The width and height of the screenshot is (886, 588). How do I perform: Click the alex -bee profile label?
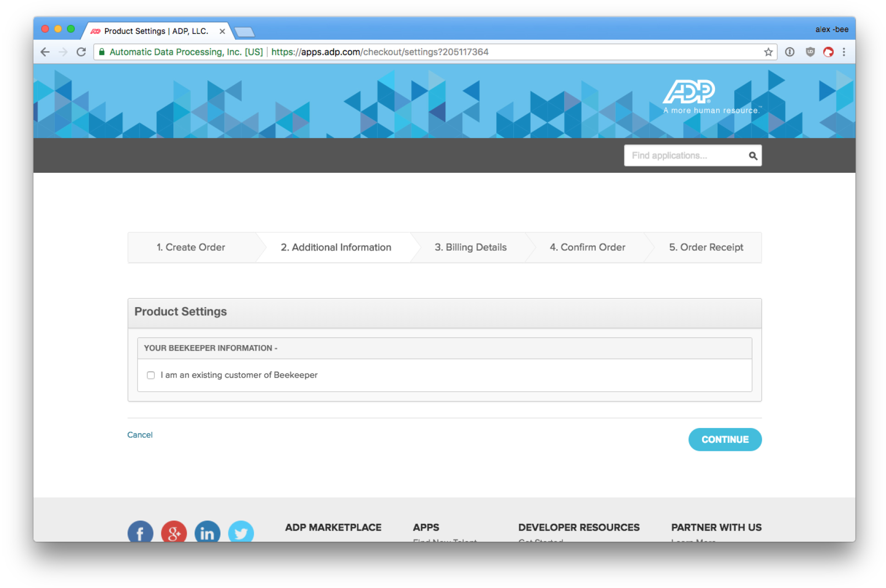tap(831, 29)
